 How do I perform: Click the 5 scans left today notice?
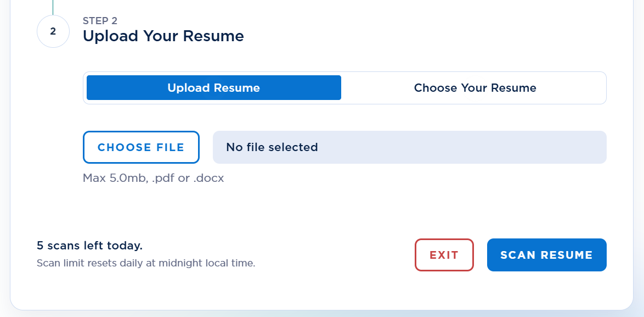[89, 246]
